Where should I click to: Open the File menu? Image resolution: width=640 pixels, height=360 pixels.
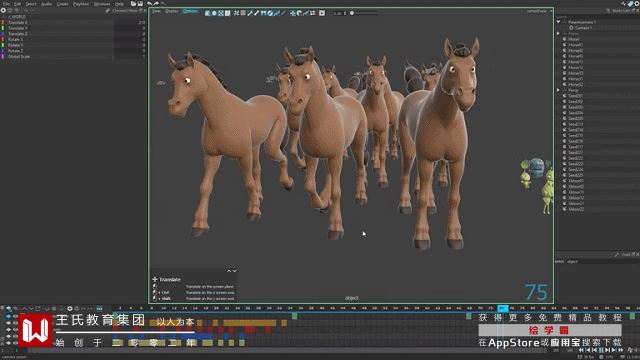[6, 4]
